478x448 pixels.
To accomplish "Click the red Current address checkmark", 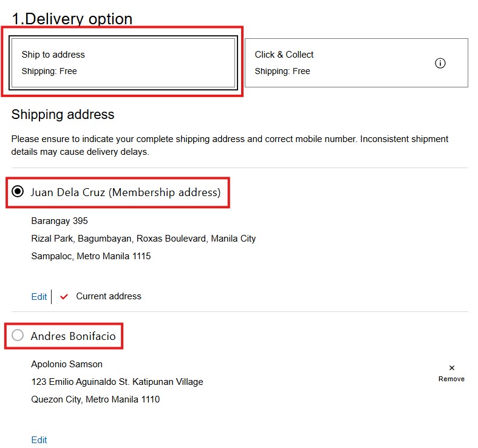I will point(64,296).
